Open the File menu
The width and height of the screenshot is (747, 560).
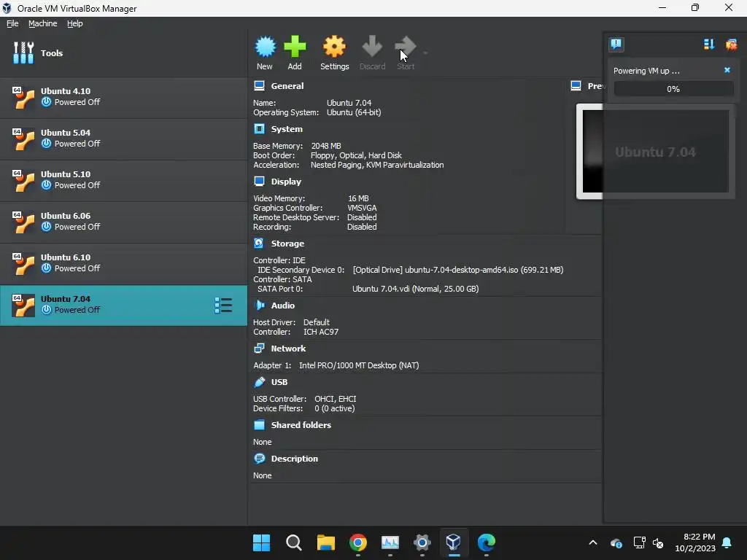click(12, 23)
